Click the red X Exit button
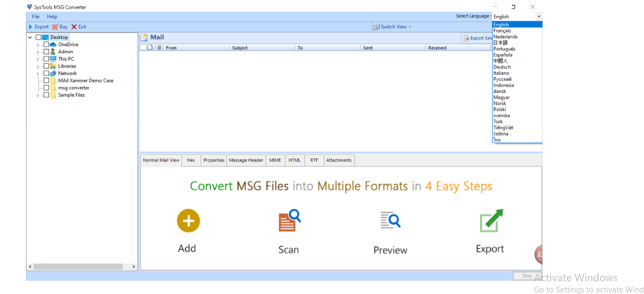Screen dimensions: 644x294 pyautogui.click(x=79, y=27)
